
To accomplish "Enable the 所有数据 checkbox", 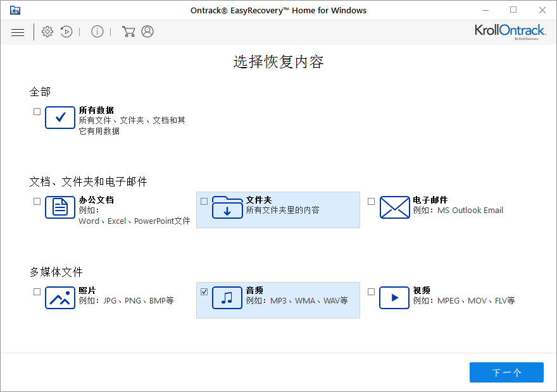I will [x=37, y=111].
